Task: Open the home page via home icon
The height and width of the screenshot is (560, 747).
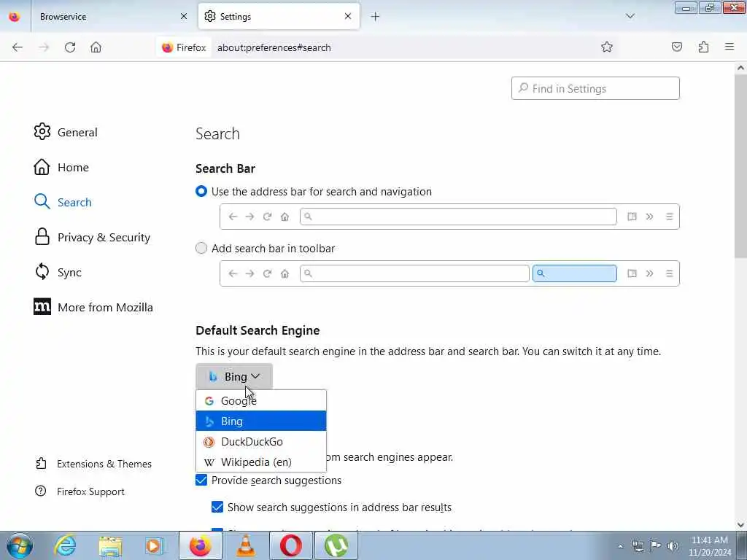Action: [x=96, y=47]
